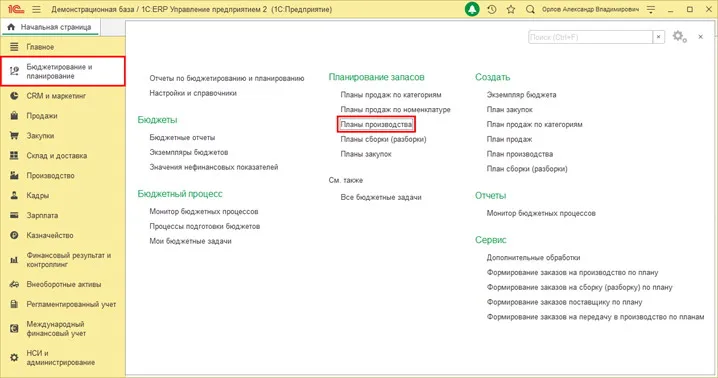Click the Финансовый результат chart icon
Image resolution: width=718 pixels, height=378 pixels.
14,260
